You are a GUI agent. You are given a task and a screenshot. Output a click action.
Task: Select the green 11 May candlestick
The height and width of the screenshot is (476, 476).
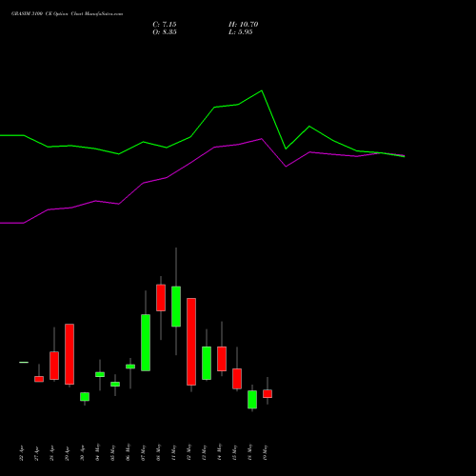176,307
